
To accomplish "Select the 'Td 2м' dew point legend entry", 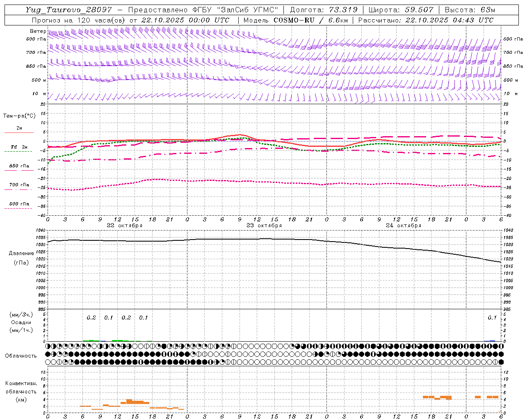I will tap(19, 147).
